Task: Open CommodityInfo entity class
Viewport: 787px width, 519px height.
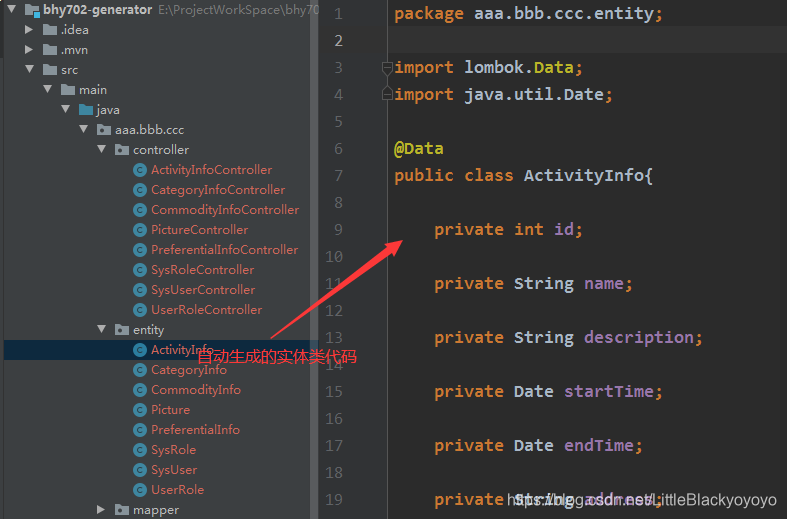Action: pos(195,390)
